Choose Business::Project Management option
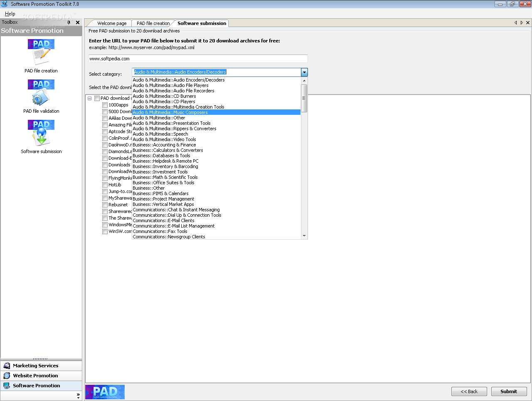This screenshot has width=532, height=401. pyautogui.click(x=216, y=199)
